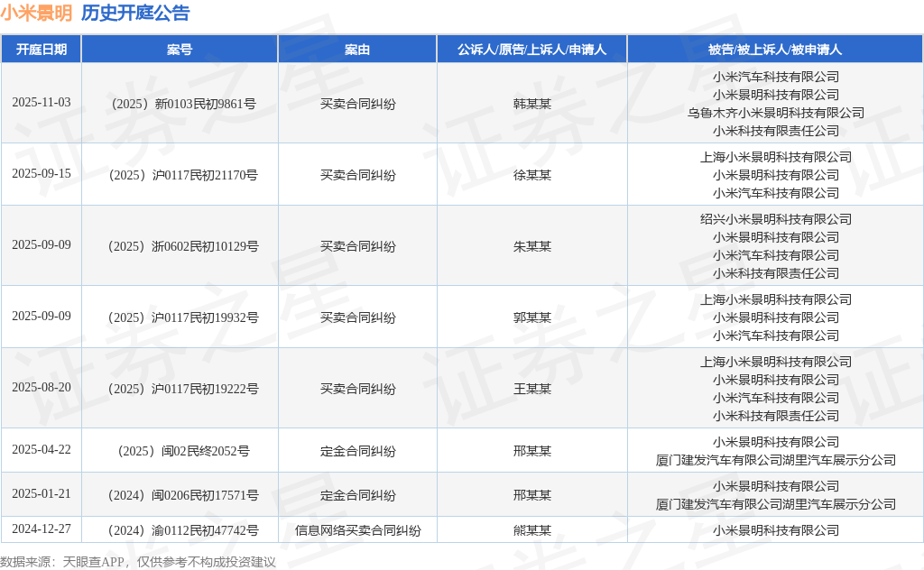The width and height of the screenshot is (924, 570).
Task: Click plaintiff 熊某某
Action: point(532,531)
